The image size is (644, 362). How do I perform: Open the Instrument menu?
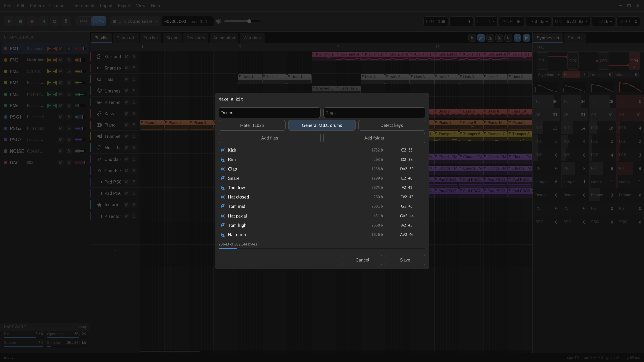pyautogui.click(x=84, y=6)
